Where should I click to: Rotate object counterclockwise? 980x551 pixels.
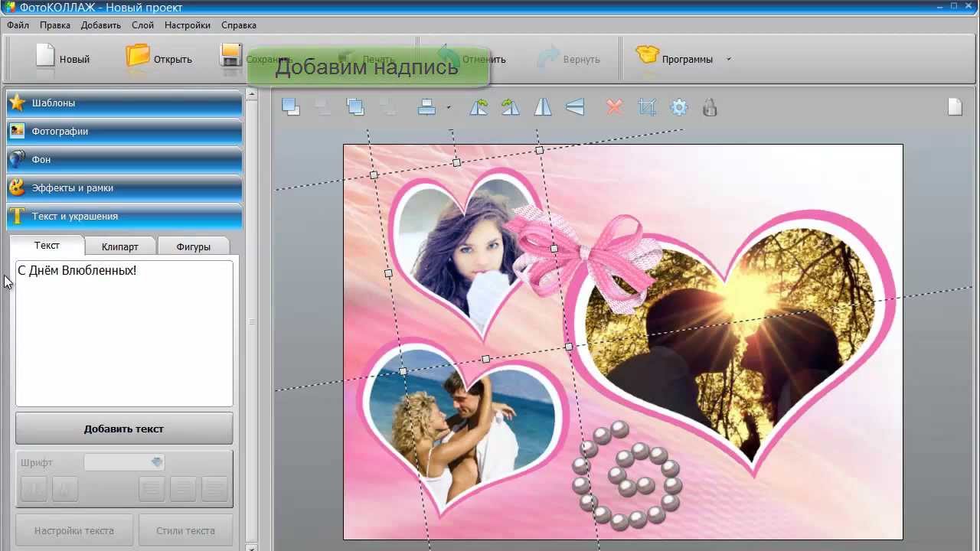(x=479, y=107)
